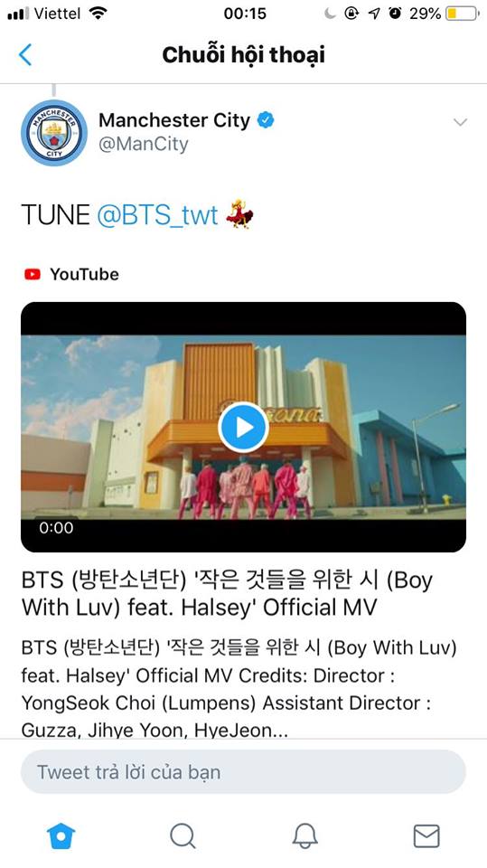Play the Boy With Luv video
Image resolution: width=487 pixels, height=868 pixels.
[243, 427]
